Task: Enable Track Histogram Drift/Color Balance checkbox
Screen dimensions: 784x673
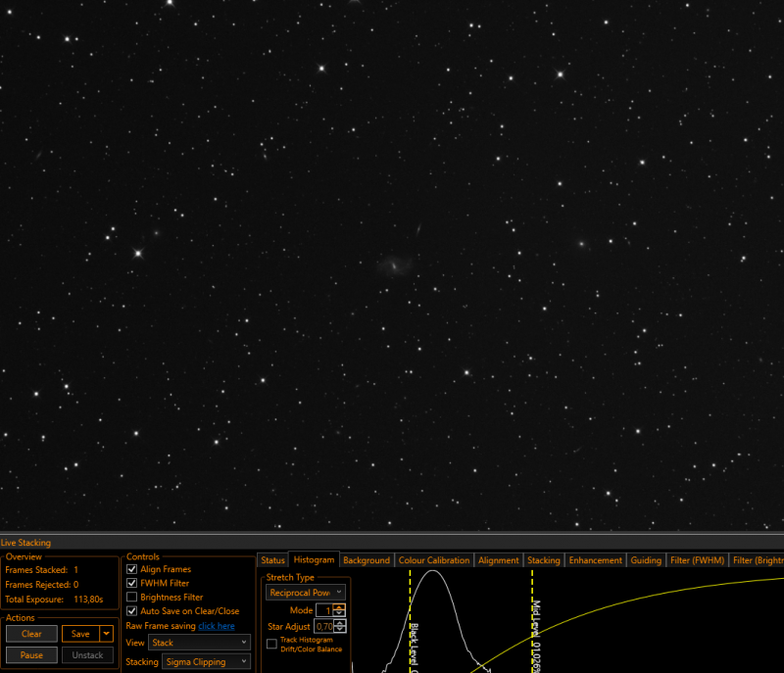Action: coord(272,644)
